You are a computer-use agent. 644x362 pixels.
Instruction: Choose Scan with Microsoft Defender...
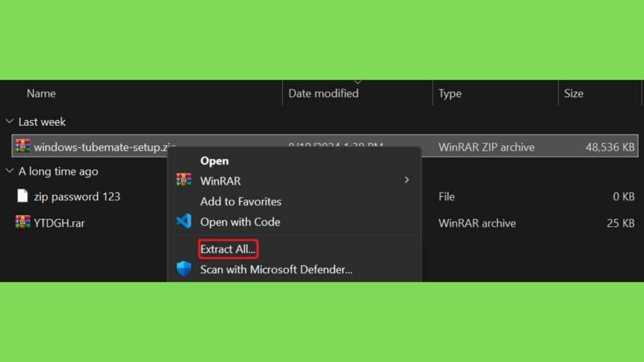[x=277, y=270]
